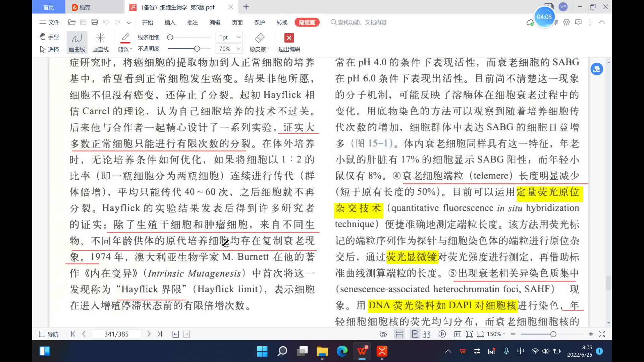Enable full screen reading mode
Image resolution: width=644 pixels, height=362 pixels.
coord(602,334)
